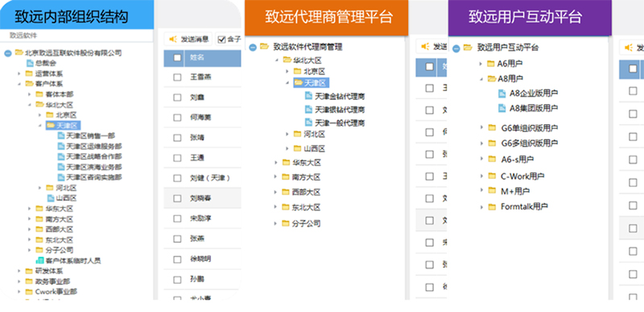Image resolution: width=644 pixels, height=312 pixels.
Task: Click speaker icon beside 发送 in agent platform
Action: pos(425,47)
